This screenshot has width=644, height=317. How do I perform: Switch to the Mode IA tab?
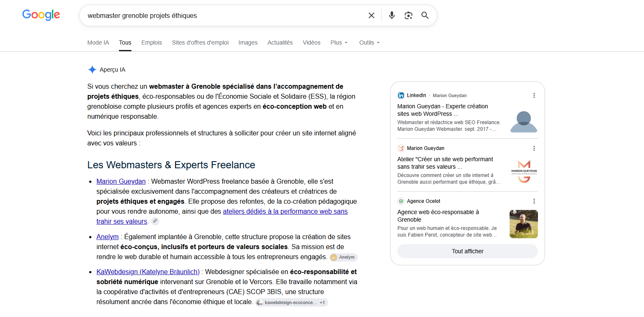(x=98, y=42)
